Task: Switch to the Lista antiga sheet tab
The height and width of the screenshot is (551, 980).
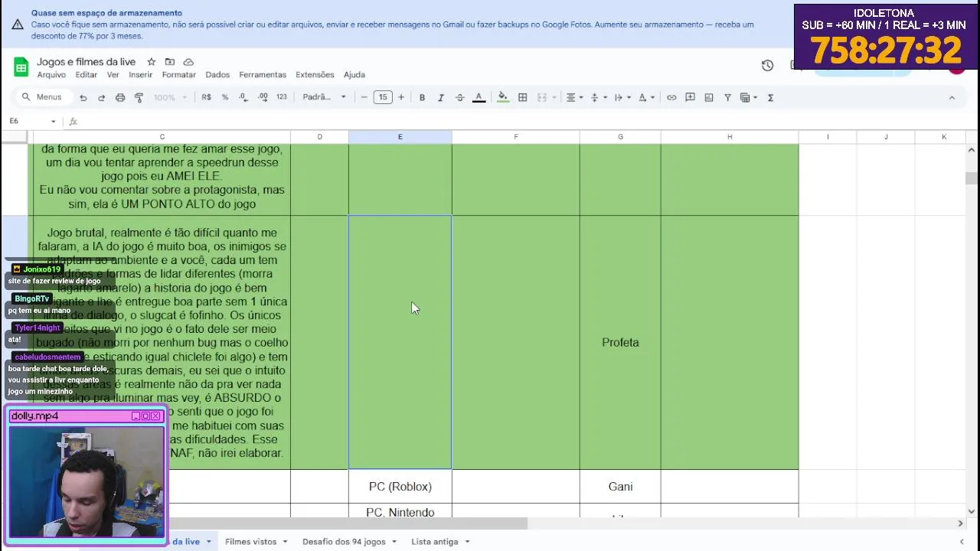Action: tap(434, 541)
